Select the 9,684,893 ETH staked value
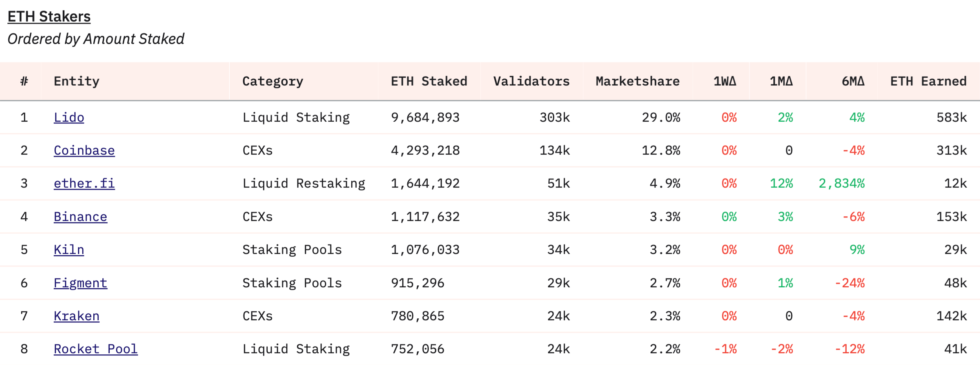This screenshot has height=365, width=980. click(x=425, y=117)
